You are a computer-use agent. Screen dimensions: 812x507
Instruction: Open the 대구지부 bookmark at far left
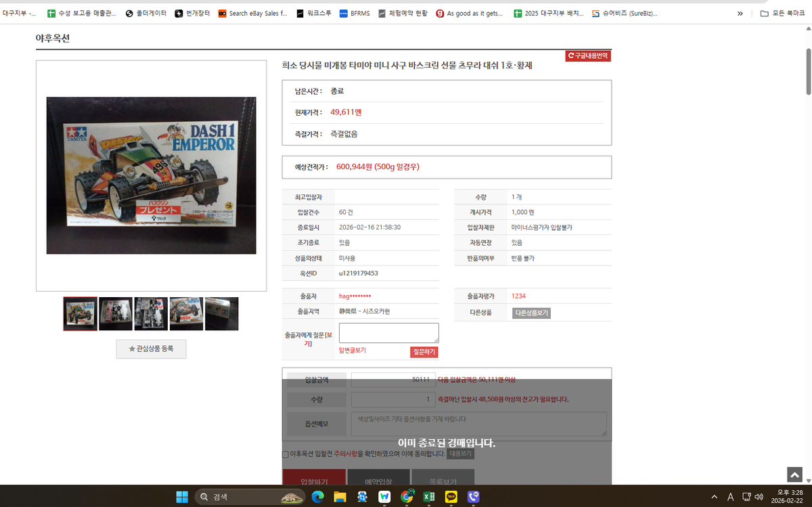pos(19,13)
